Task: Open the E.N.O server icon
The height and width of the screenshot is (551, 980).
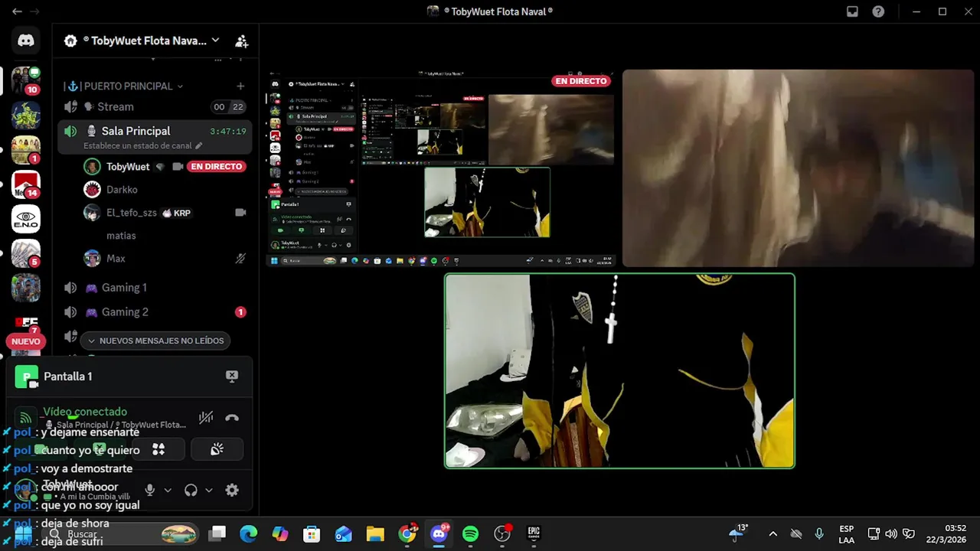Action: (26, 219)
